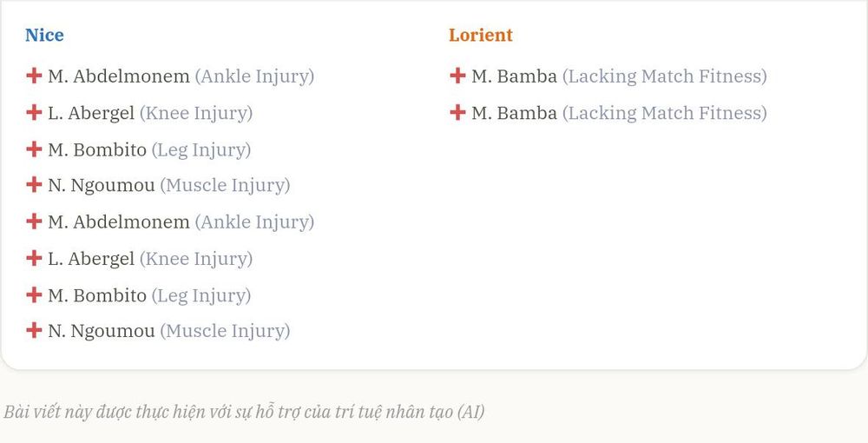
Task: Click the first L. Abergel player name
Action: point(91,114)
